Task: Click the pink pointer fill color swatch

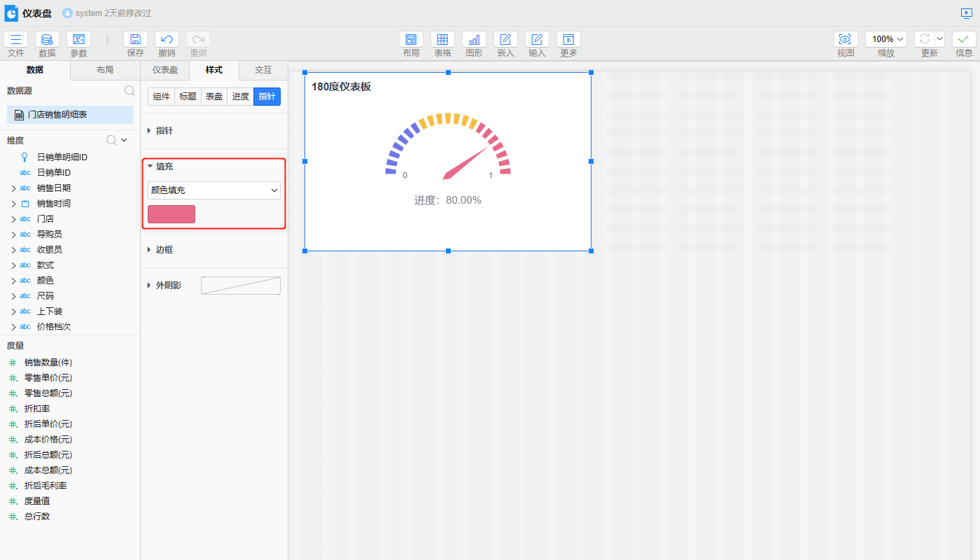Action: click(171, 214)
